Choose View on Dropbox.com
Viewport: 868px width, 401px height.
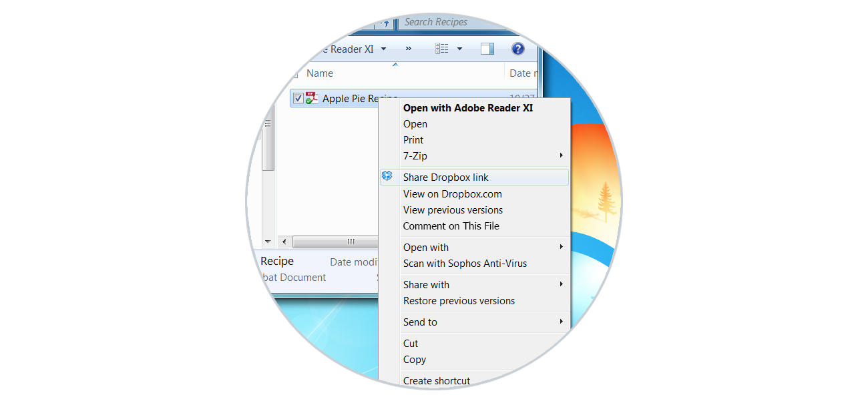(453, 194)
